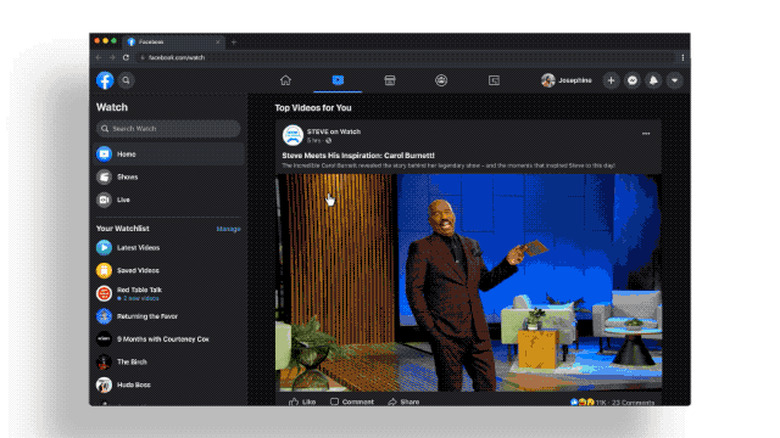Image resolution: width=780 pixels, height=438 pixels.
Task: Open the Groups tab
Action: 441,80
